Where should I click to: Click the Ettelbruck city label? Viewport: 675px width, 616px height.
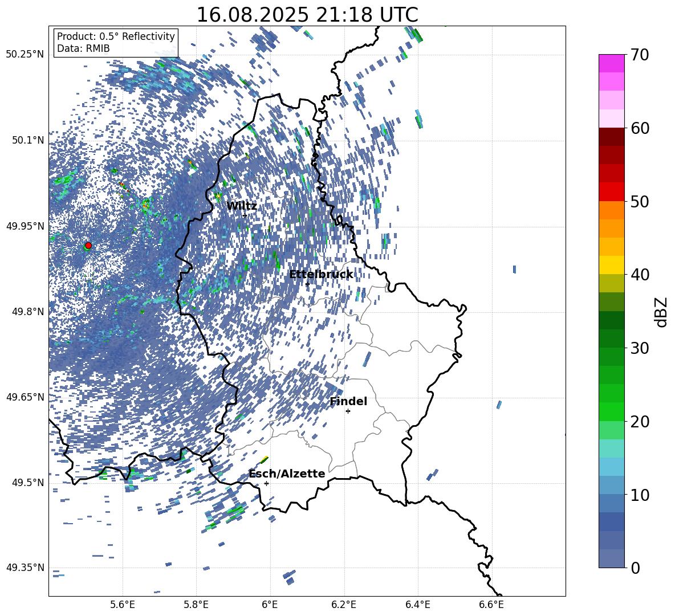[321, 275]
